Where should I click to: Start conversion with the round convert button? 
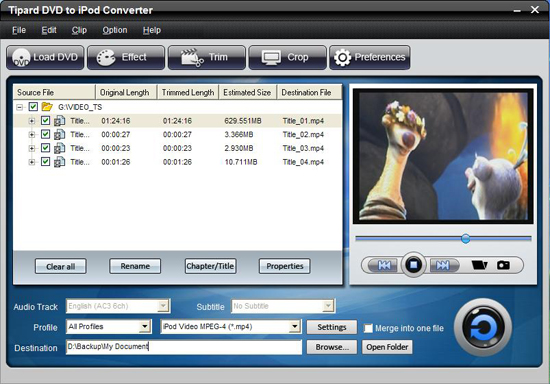pos(483,328)
